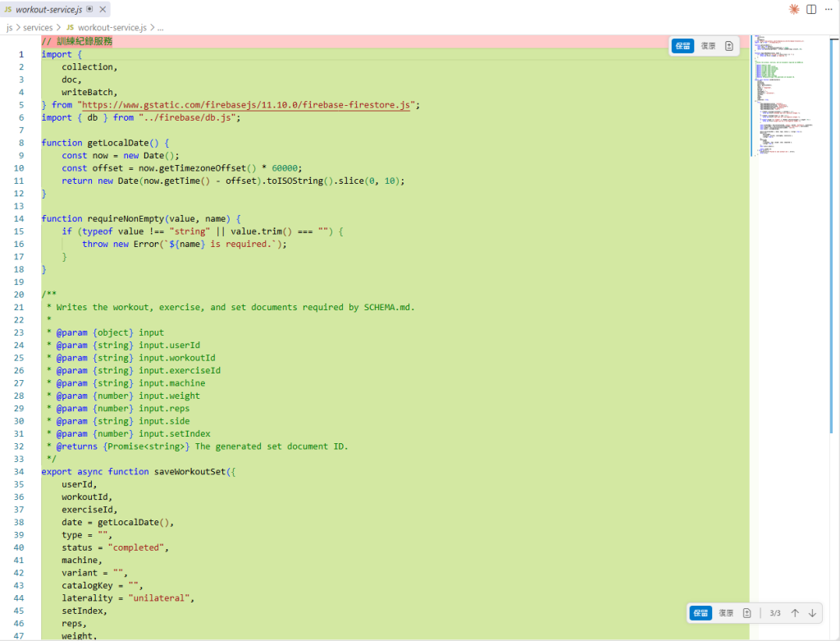
Task: Click on "function requireNonEmpty(value, name) {"
Action: pyautogui.click(x=141, y=218)
